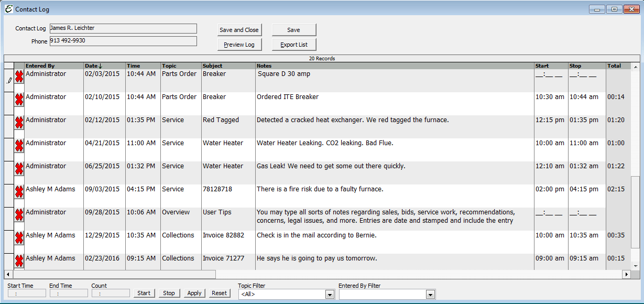The image size is (644, 304).
Task: Open the Topic Filter dropdown
Action: pyautogui.click(x=330, y=294)
